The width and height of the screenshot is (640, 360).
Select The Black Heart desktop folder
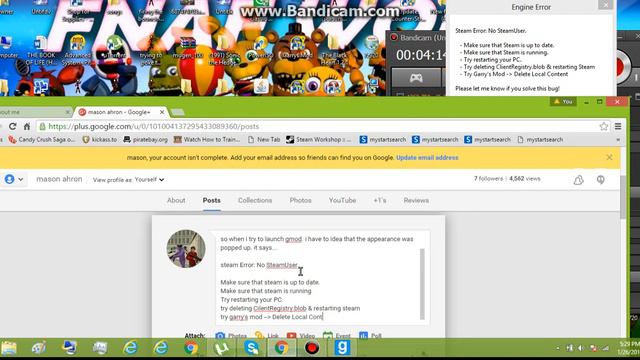(334, 51)
